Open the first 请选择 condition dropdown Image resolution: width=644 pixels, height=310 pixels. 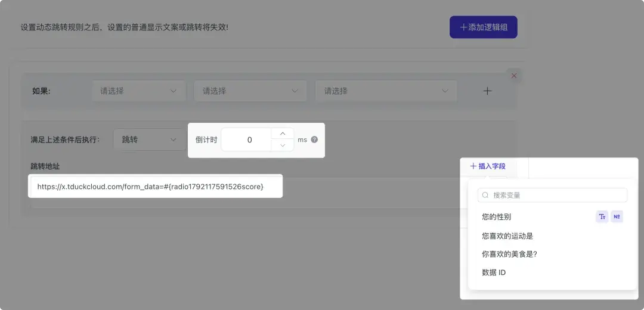click(x=139, y=91)
